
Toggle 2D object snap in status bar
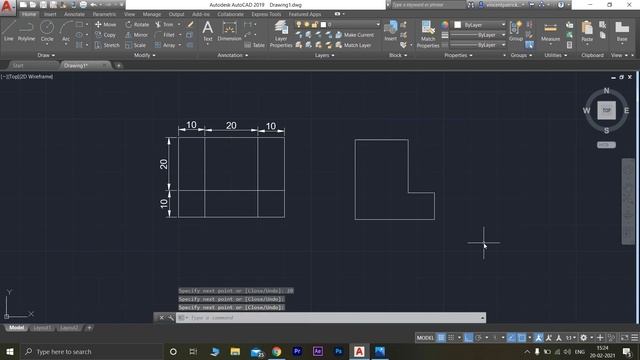click(x=522, y=338)
